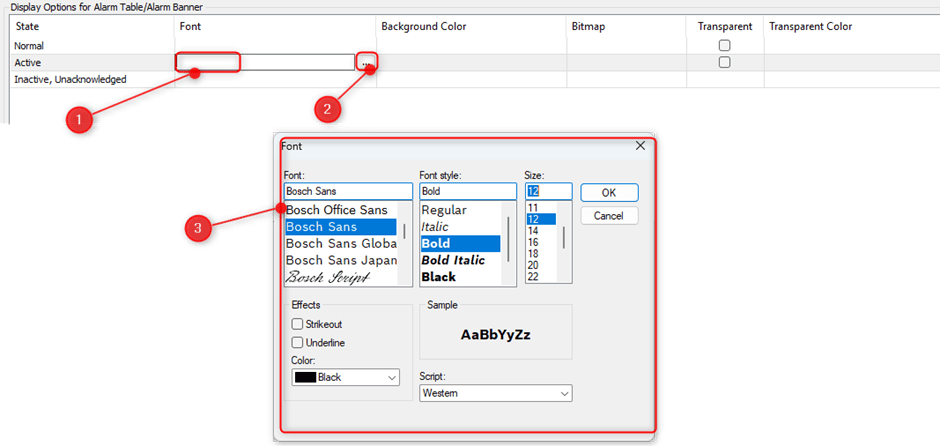
Task: Click the Size input field
Action: tap(548, 191)
